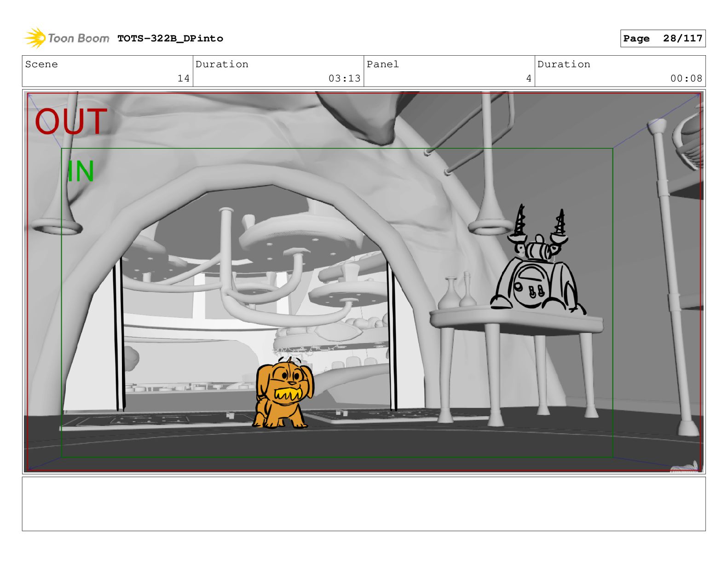Viewport: 728px width, 564px height.
Task: Click the panel duration 00:08
Action: pyautogui.click(x=686, y=78)
